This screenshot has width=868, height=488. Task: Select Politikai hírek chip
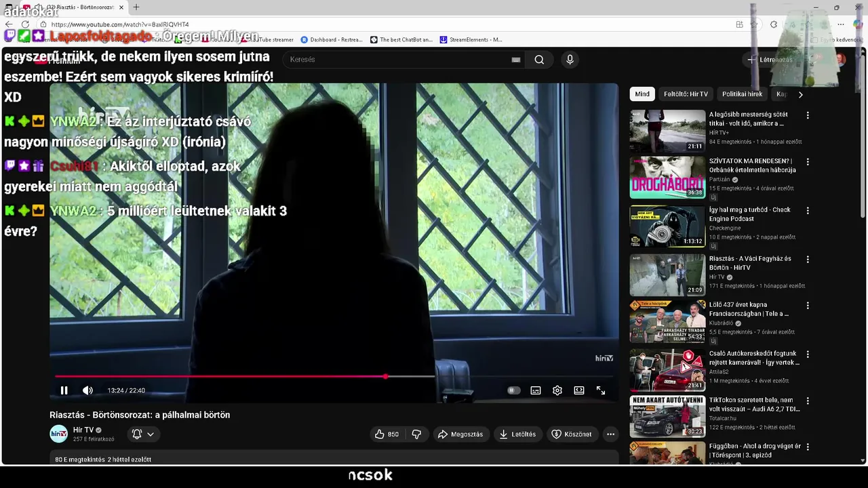[x=742, y=94]
